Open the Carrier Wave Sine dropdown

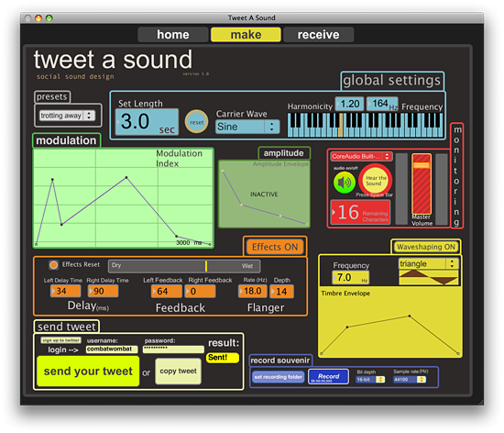point(247,127)
